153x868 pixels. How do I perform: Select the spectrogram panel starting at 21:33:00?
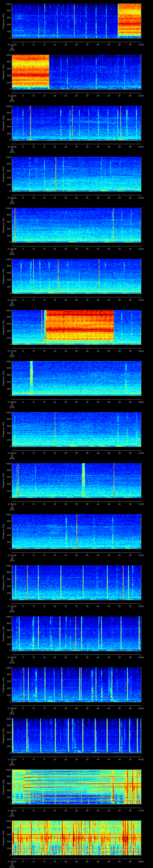(x=76, y=633)
